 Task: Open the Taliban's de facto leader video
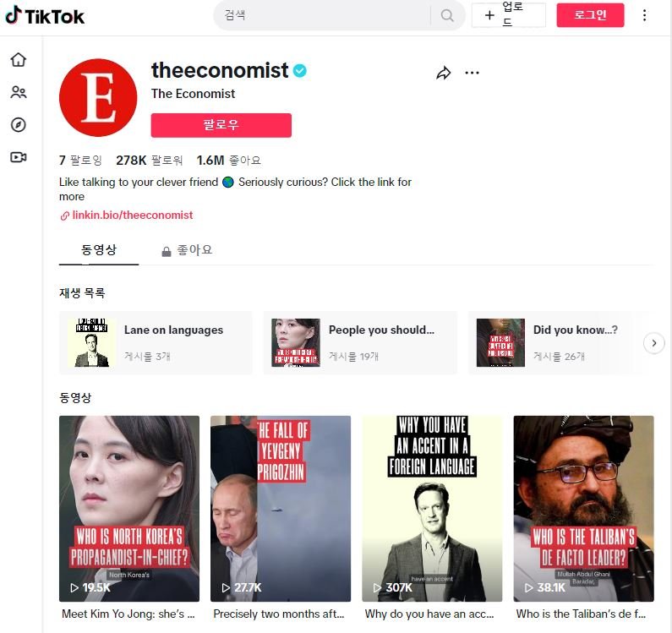click(x=583, y=509)
